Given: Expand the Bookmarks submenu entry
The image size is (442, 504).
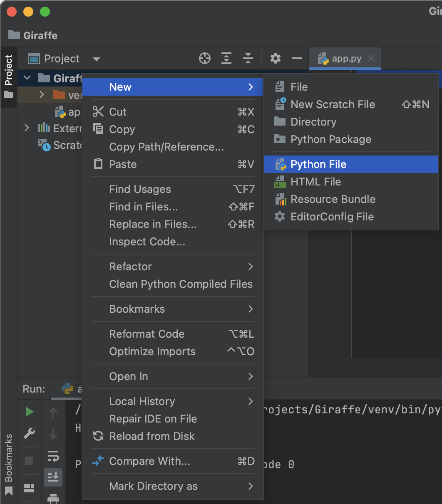Looking at the screenshot, I should click(173, 309).
